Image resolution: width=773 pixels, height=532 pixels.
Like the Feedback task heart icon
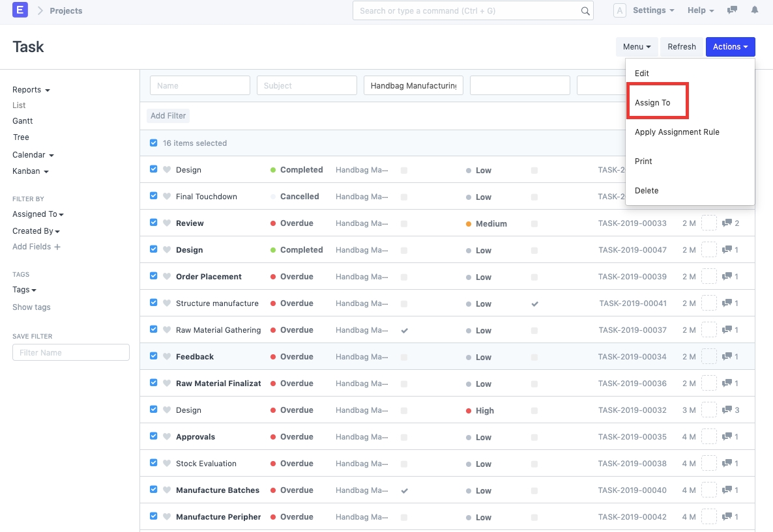click(x=167, y=357)
